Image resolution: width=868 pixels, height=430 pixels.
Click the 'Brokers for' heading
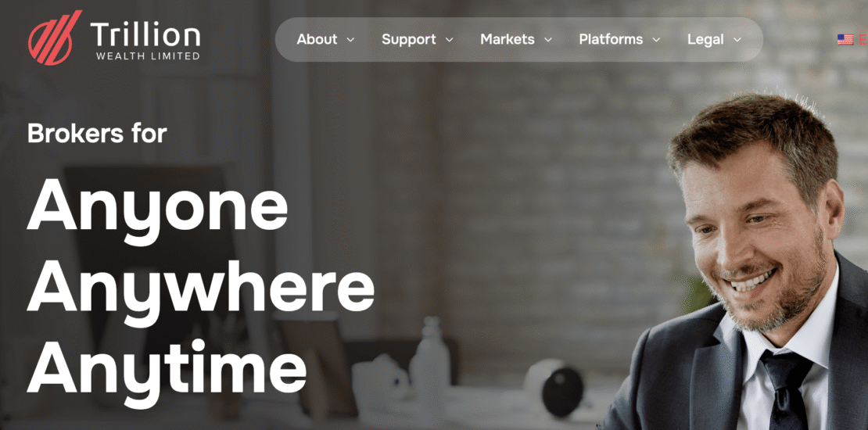pyautogui.click(x=97, y=134)
